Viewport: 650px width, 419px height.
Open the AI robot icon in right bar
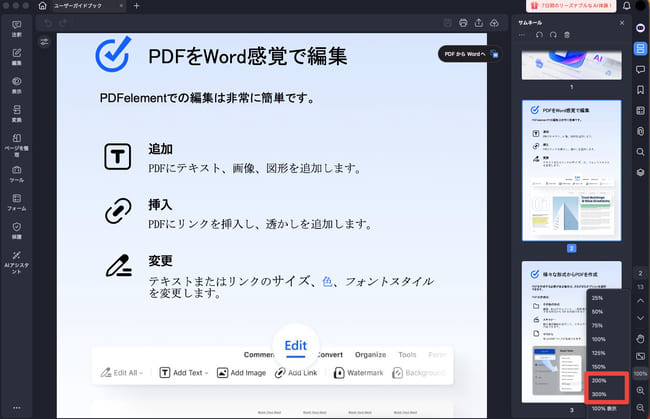pyautogui.click(x=640, y=28)
